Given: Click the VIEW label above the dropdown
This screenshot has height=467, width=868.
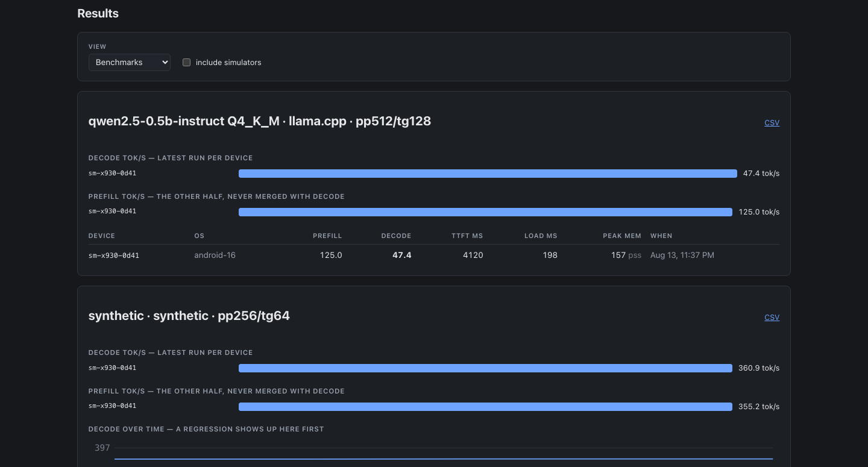Looking at the screenshot, I should coord(98,46).
